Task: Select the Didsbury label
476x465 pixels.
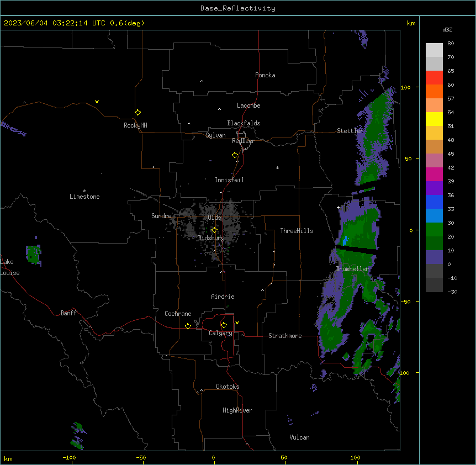Action: coord(211,238)
